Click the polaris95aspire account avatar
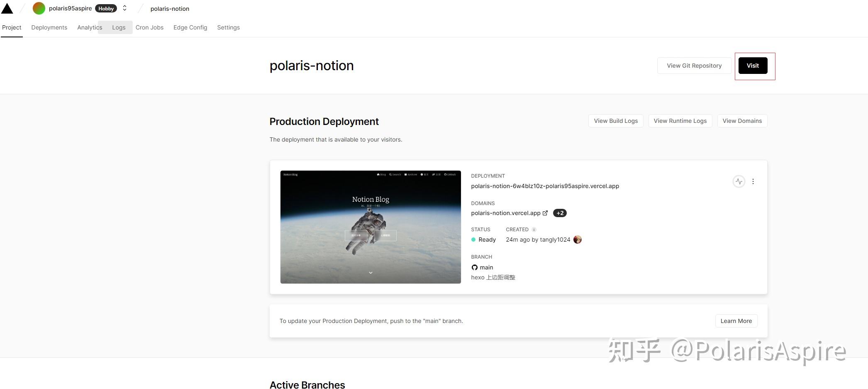868x389 pixels. (39, 8)
